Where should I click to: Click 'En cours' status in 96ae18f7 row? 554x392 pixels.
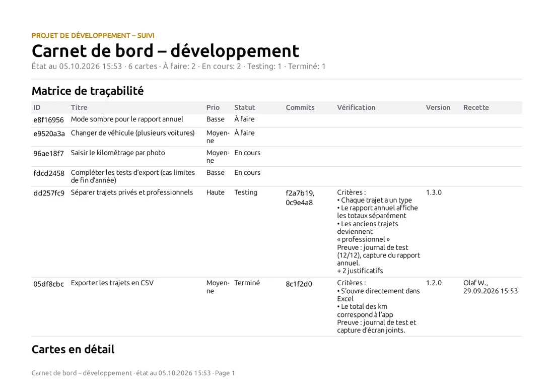247,153
